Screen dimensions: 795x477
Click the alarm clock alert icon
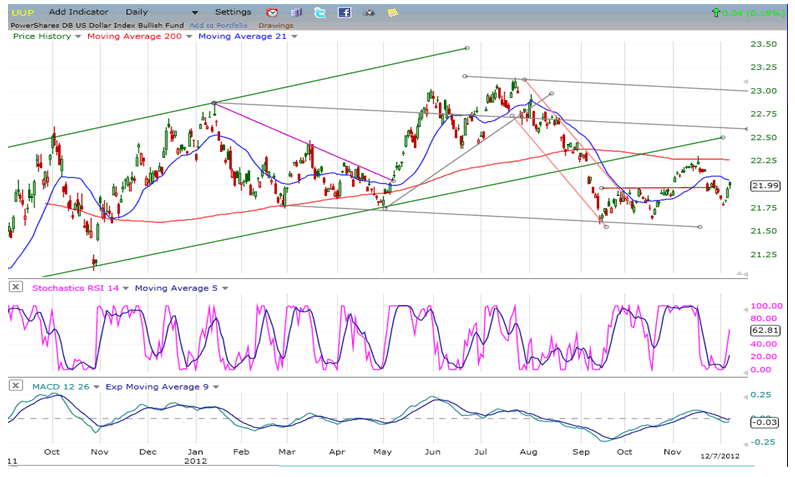click(x=272, y=12)
